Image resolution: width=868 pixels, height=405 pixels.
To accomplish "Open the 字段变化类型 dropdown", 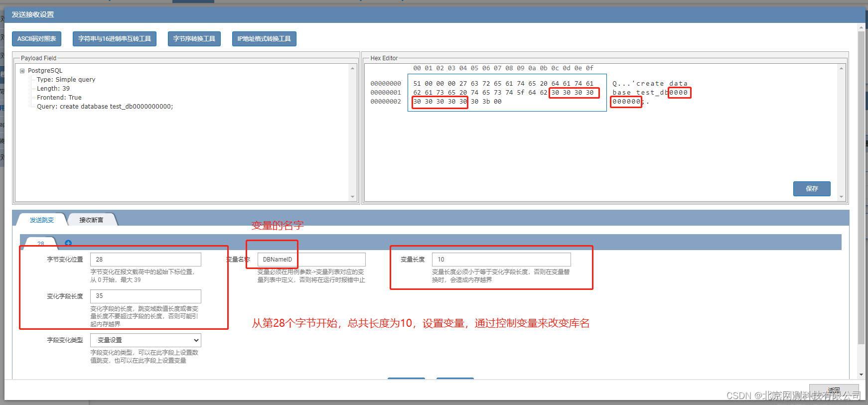I will point(145,340).
